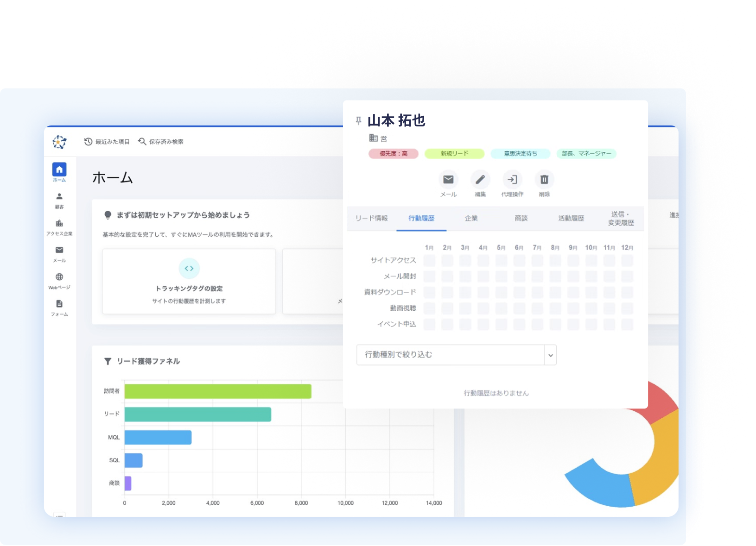
Task: Select the 訪問者 bar in the funnel chart
Action: click(x=218, y=391)
